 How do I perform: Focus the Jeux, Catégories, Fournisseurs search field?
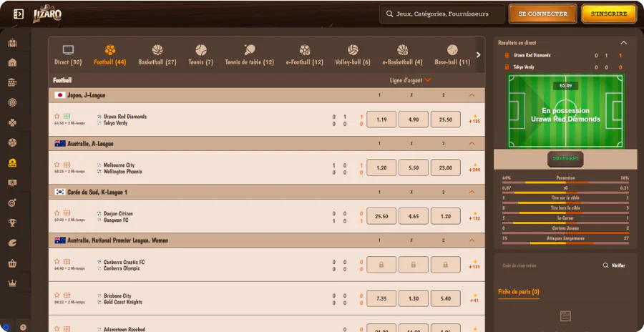[442, 14]
